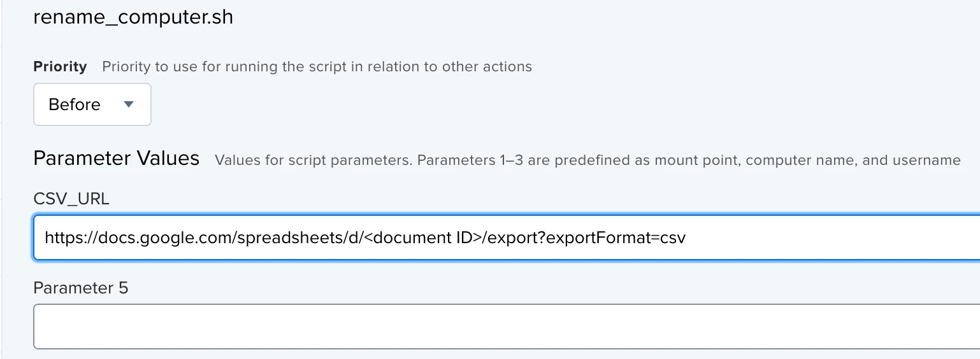Focus the CSV_URL input field
Image resolution: width=980 pixels, height=359 pixels.
507,237
